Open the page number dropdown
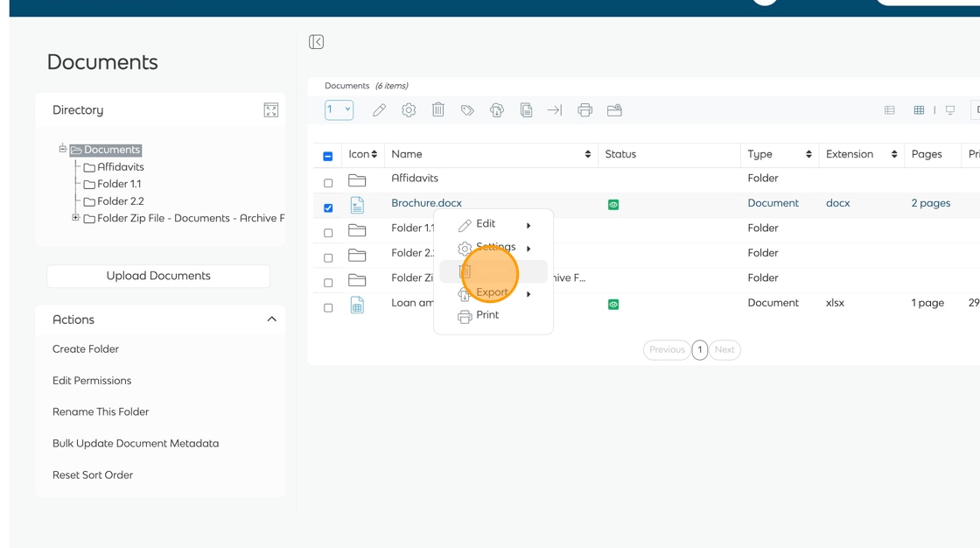This screenshot has width=980, height=548. tap(339, 110)
